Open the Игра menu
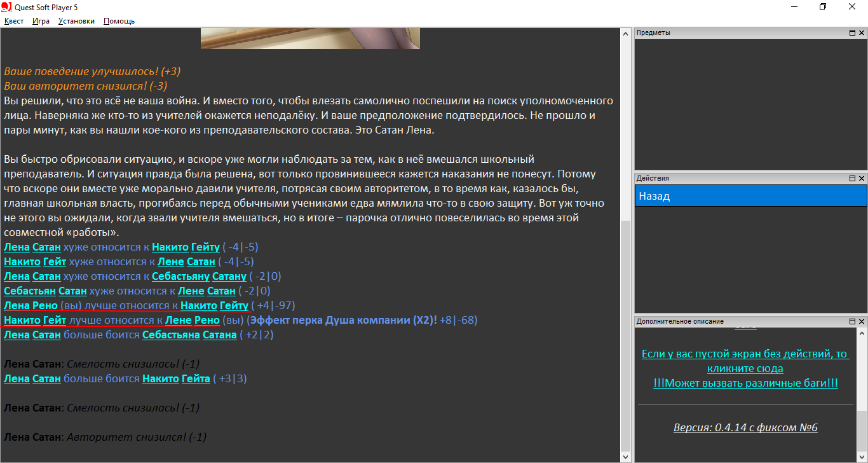This screenshot has width=868, height=463. coord(41,21)
